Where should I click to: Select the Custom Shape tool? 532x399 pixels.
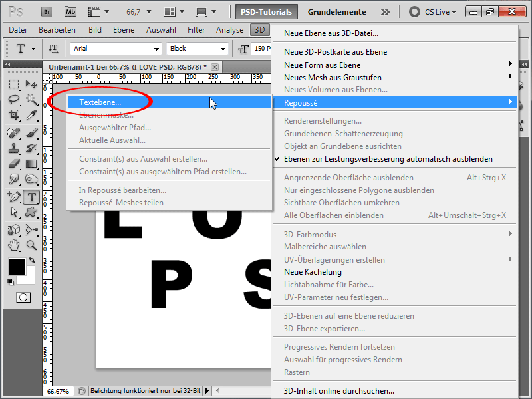31,212
